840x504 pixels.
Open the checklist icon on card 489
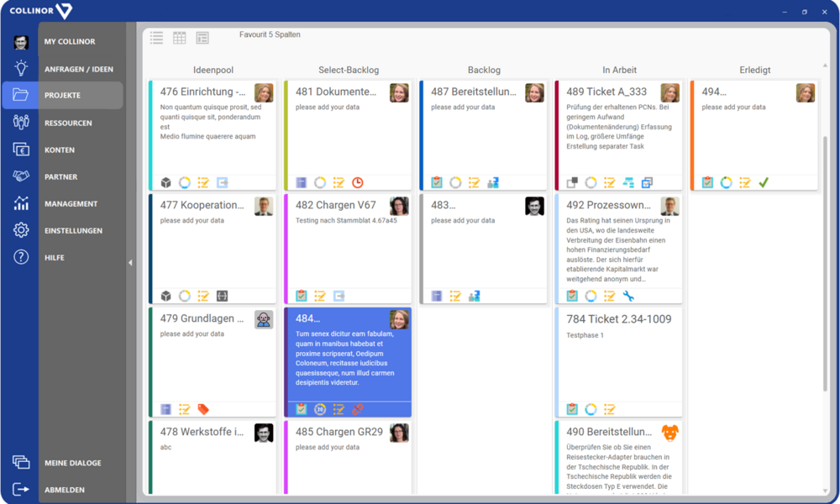point(609,182)
